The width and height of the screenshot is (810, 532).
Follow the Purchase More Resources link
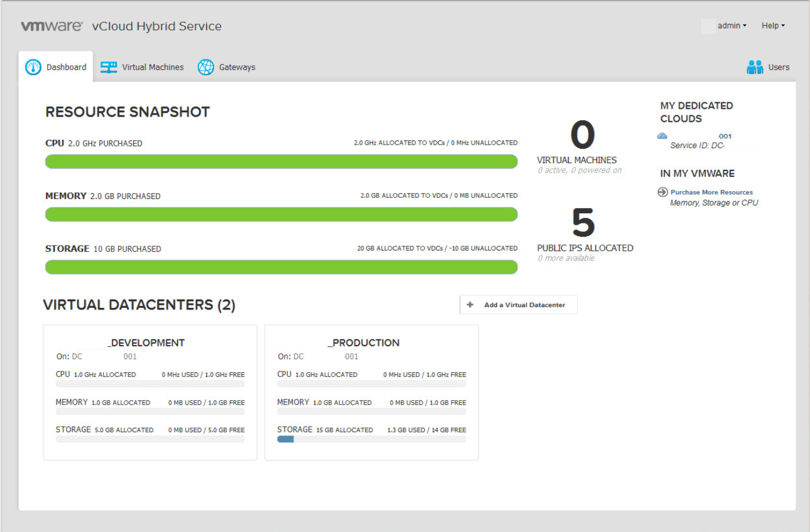(x=711, y=192)
